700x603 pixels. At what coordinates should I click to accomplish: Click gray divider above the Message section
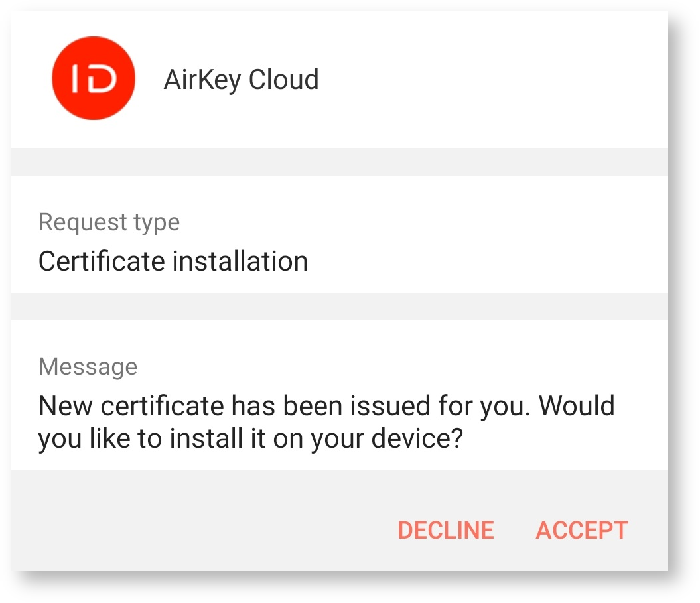(339, 306)
